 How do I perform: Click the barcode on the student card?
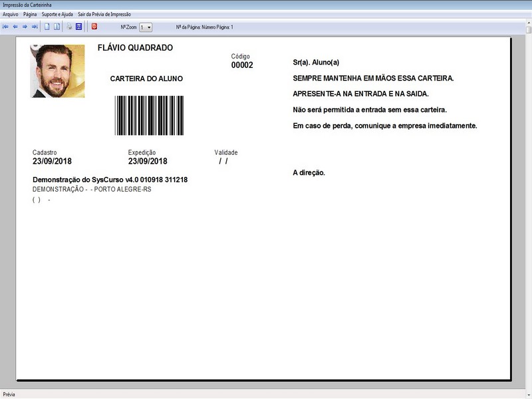click(x=149, y=115)
